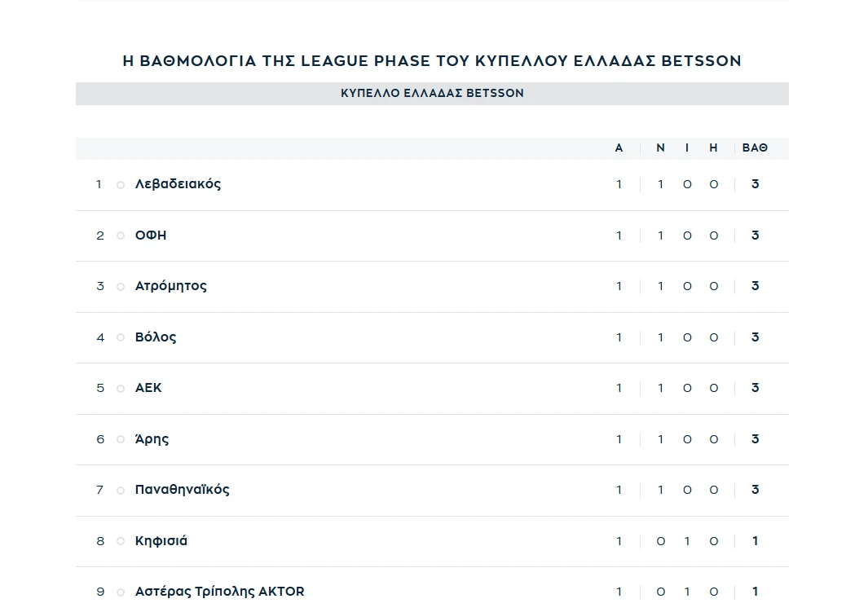Click the Η losses column header

click(714, 147)
